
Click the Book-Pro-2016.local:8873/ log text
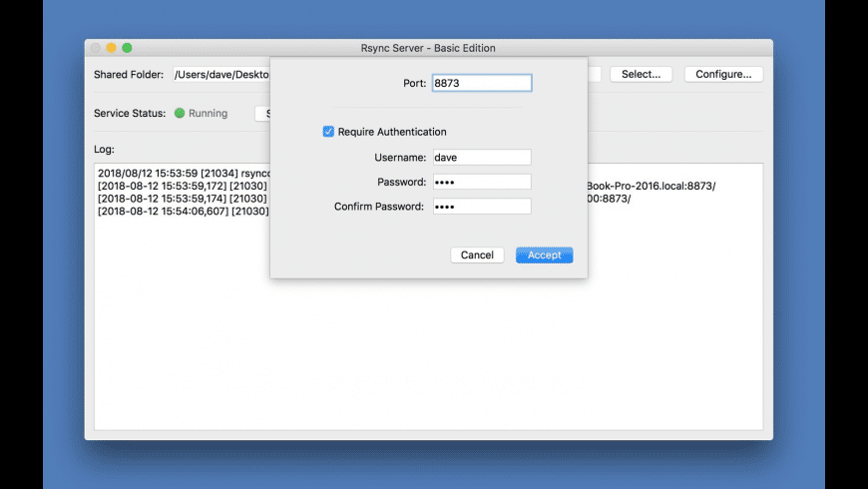point(651,186)
